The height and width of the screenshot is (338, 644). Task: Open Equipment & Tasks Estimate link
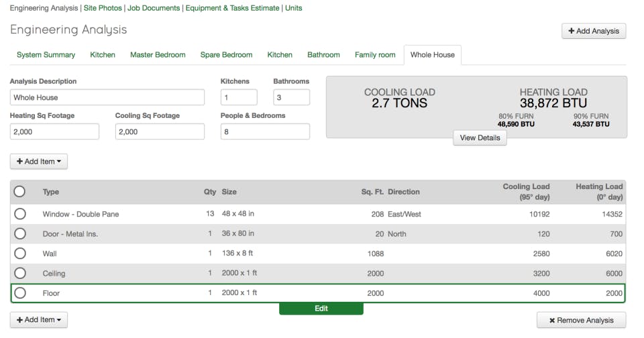coord(233,8)
